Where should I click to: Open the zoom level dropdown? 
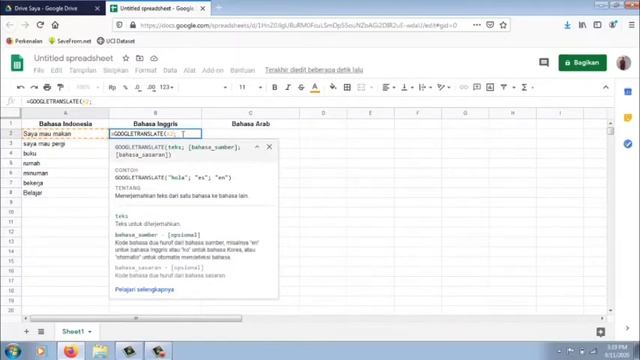pos(88,87)
